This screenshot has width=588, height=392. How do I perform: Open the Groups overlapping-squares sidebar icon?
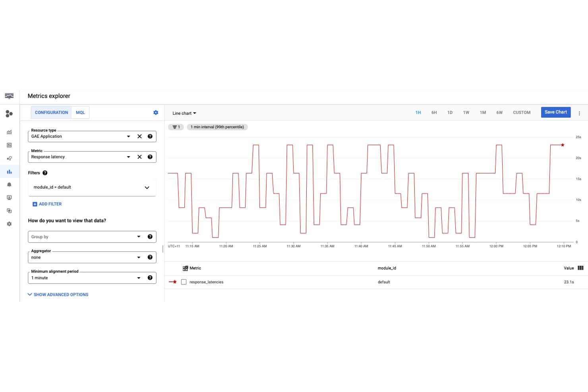pos(9,211)
